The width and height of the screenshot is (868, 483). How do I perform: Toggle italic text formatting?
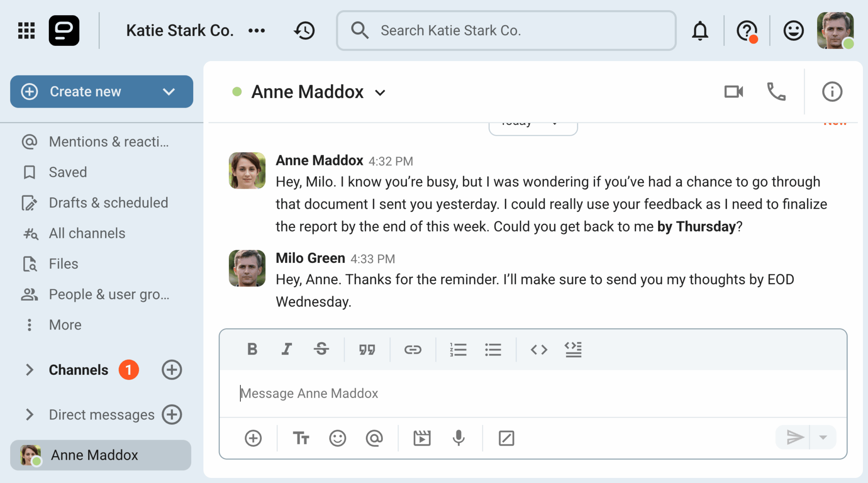coord(287,349)
